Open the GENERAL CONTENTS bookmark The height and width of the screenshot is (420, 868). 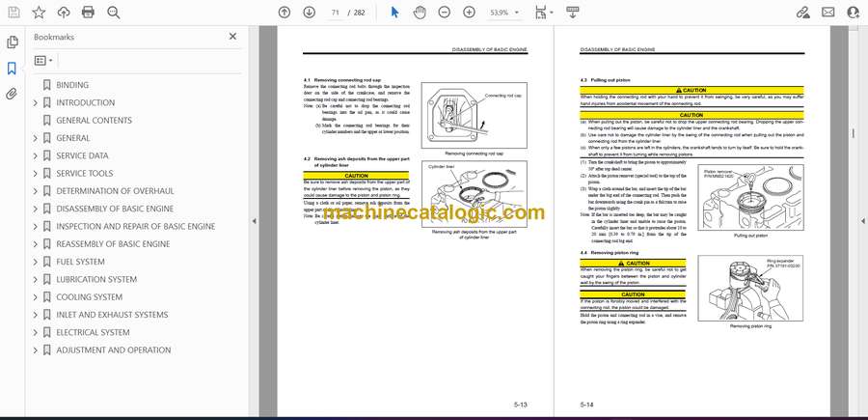tap(95, 121)
